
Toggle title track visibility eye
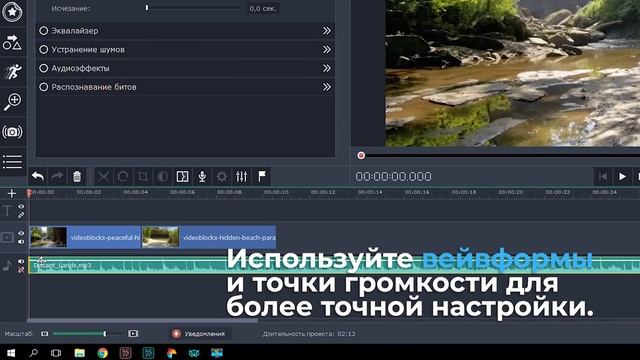click(21, 207)
